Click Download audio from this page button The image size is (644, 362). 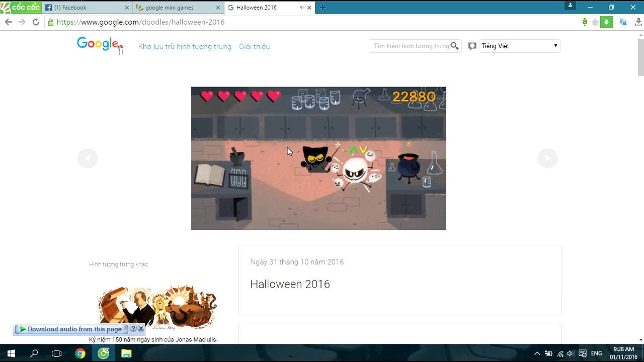coord(71,329)
